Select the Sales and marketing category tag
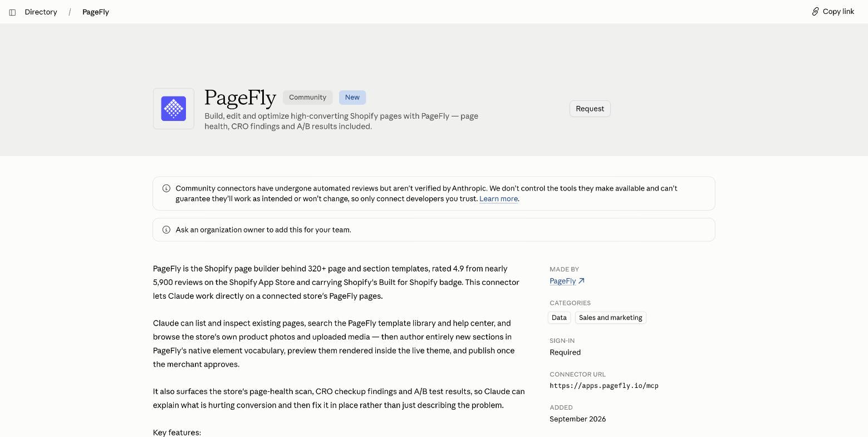868x437 pixels. tap(611, 318)
